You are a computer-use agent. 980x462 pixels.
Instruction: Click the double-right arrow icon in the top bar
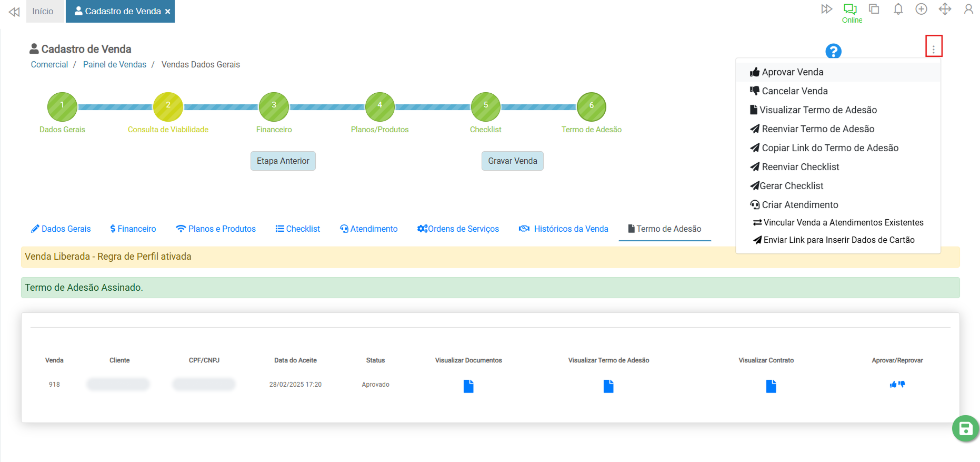[826, 9]
